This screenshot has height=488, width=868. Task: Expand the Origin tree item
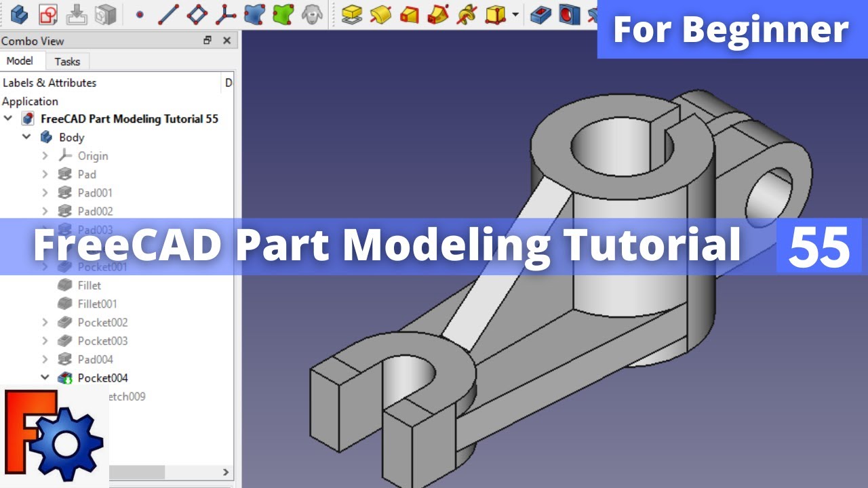click(45, 155)
